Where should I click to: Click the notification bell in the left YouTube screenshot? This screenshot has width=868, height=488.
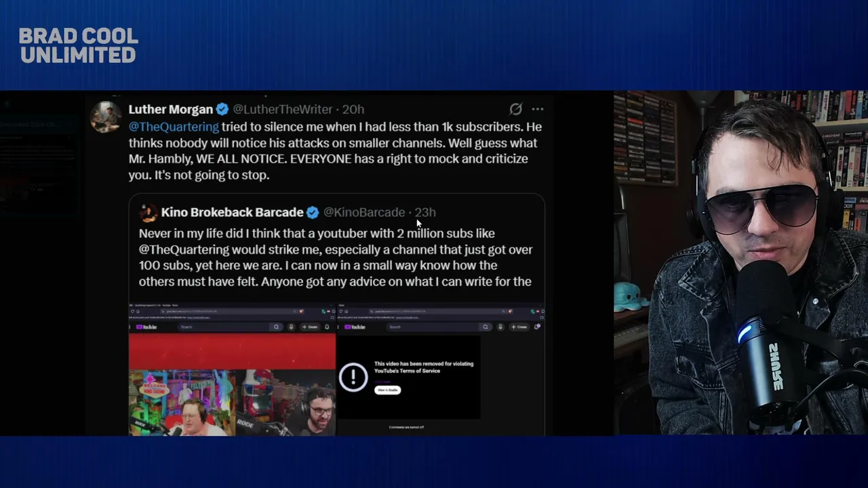(x=327, y=327)
